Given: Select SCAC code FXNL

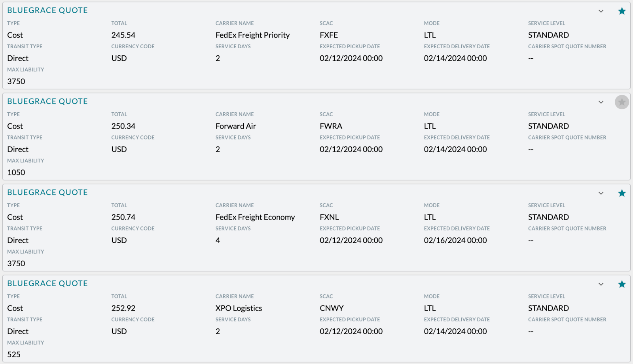Looking at the screenshot, I should tap(329, 217).
